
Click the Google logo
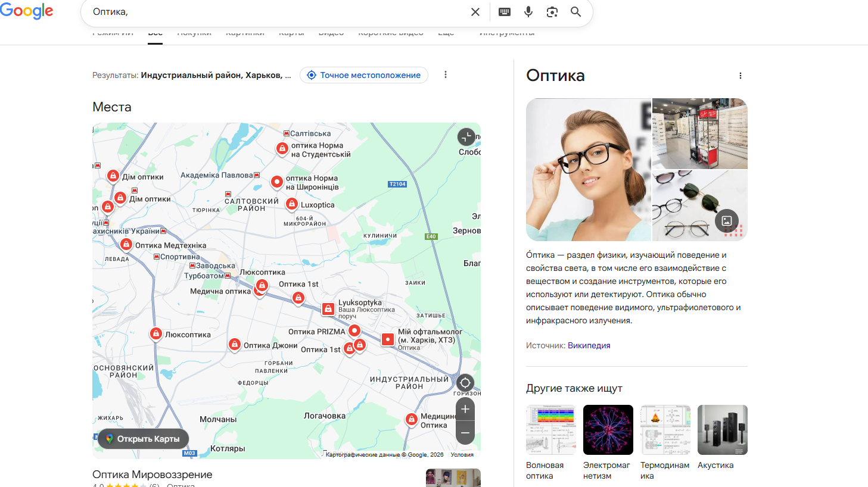(27, 11)
